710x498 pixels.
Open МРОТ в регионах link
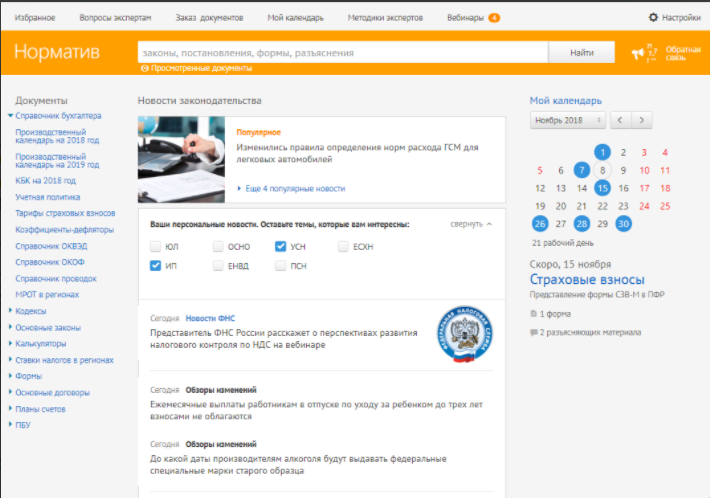click(47, 294)
